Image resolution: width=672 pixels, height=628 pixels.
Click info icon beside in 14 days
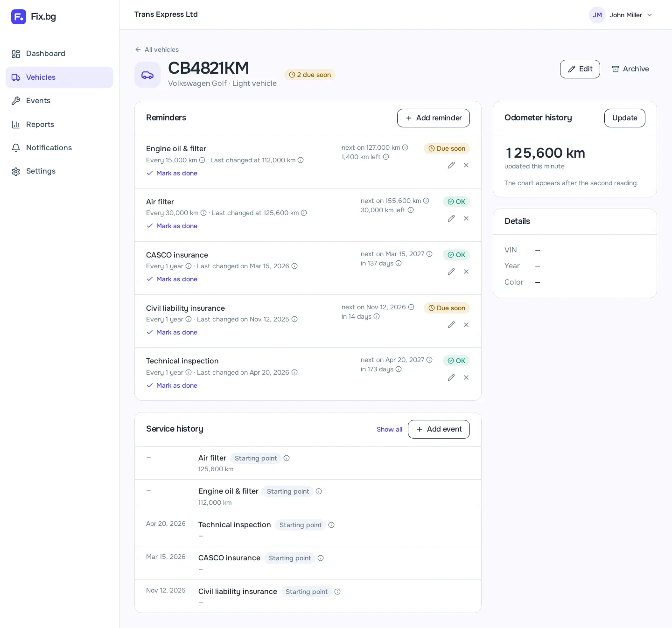(377, 316)
